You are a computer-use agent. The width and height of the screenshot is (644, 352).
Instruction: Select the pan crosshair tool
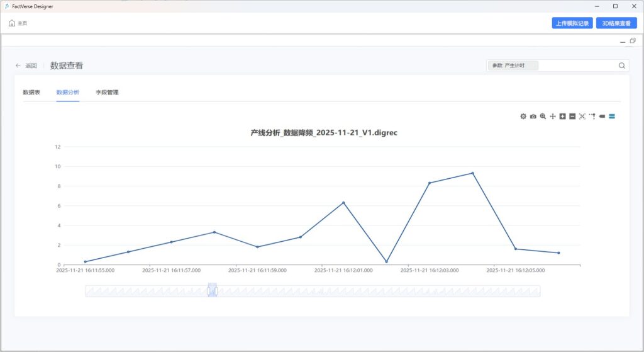click(553, 116)
